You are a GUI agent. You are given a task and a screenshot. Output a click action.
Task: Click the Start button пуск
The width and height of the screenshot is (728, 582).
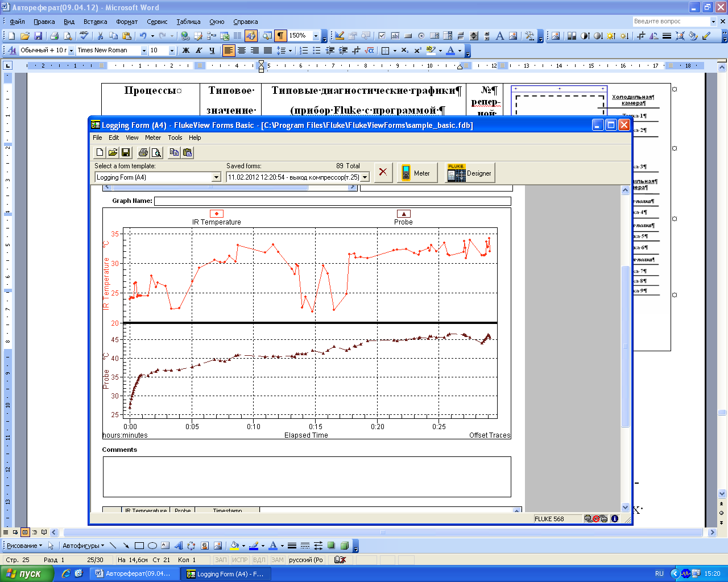click(27, 573)
